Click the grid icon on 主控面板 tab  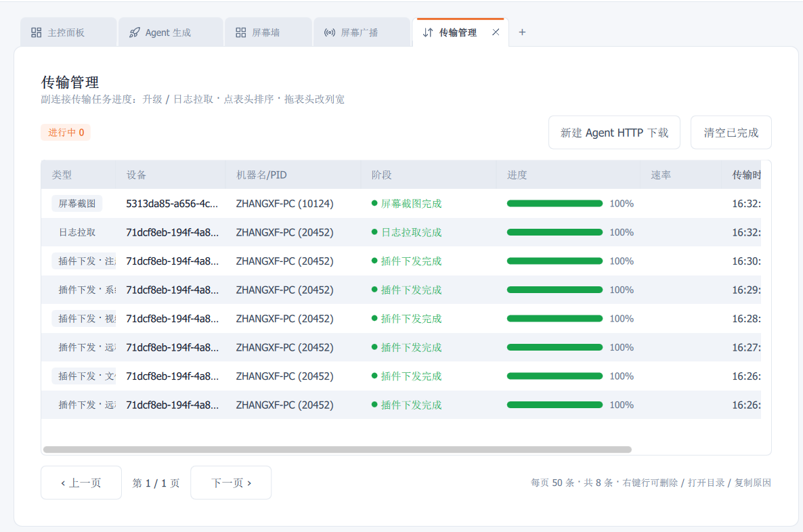37,32
